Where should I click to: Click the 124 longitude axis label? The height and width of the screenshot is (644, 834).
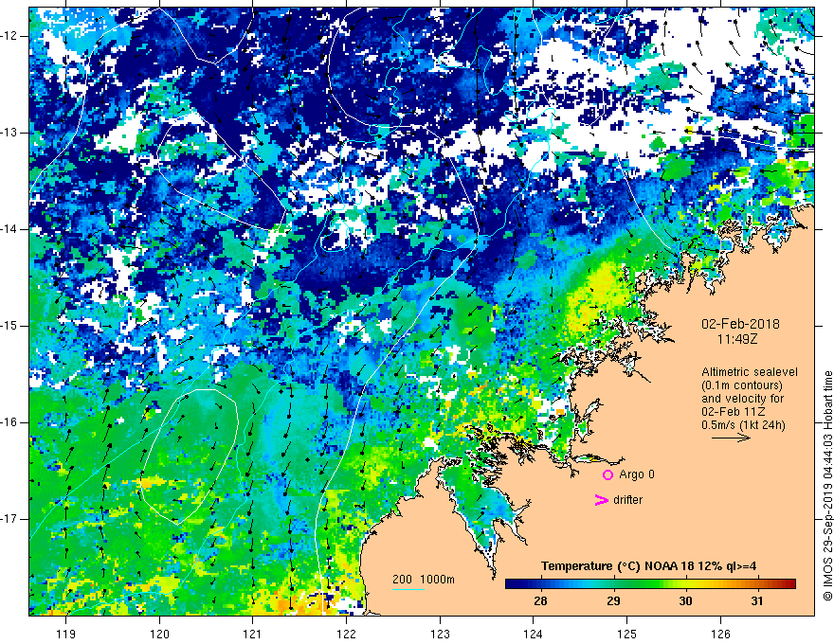coord(534,634)
